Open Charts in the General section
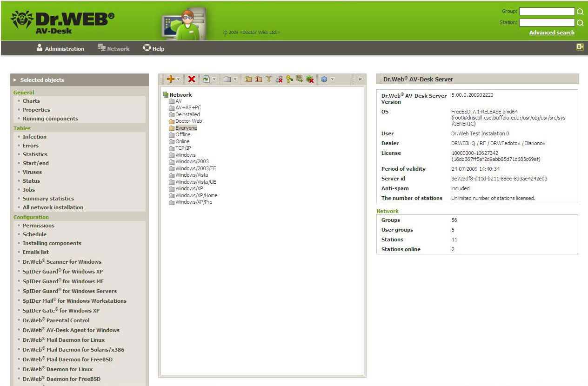The image size is (588, 386). [x=31, y=101]
